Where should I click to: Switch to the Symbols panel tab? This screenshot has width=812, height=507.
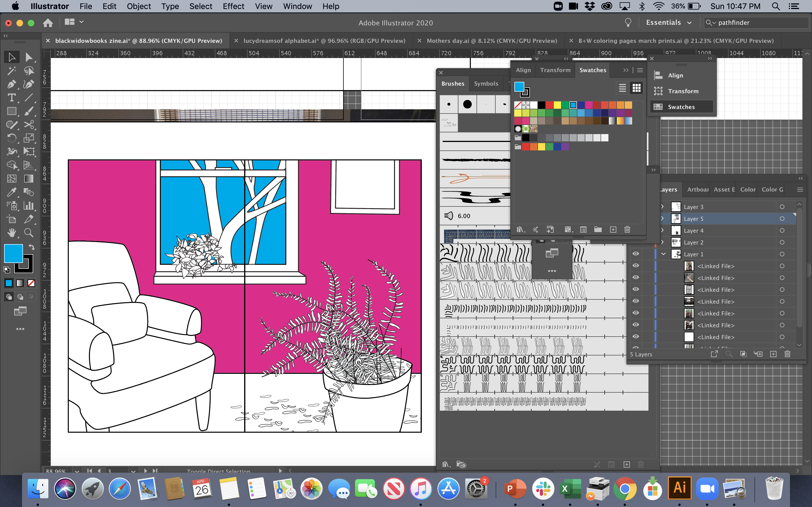tap(486, 83)
